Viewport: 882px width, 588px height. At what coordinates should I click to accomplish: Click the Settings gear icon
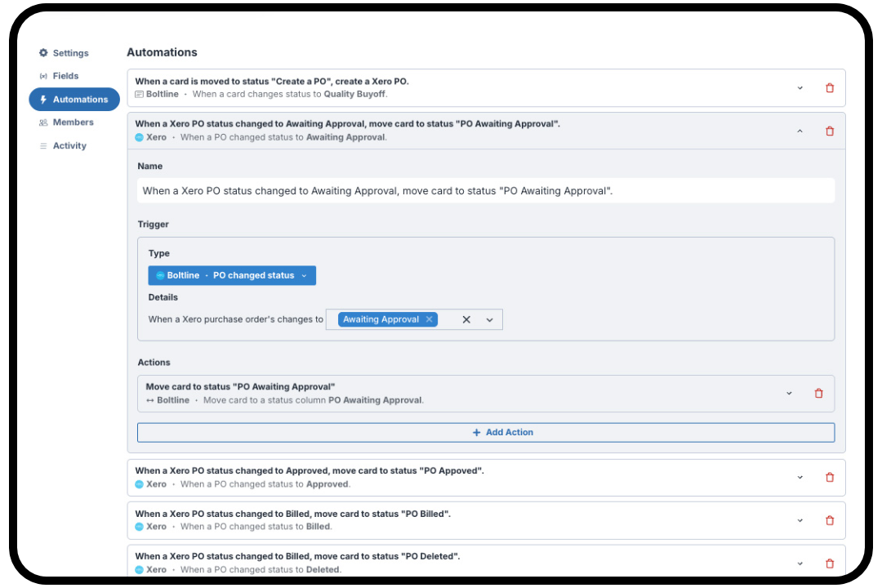(x=43, y=53)
